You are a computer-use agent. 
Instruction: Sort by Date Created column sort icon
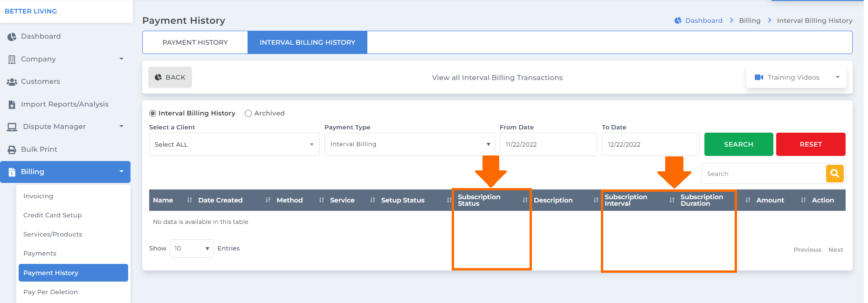[x=268, y=200]
